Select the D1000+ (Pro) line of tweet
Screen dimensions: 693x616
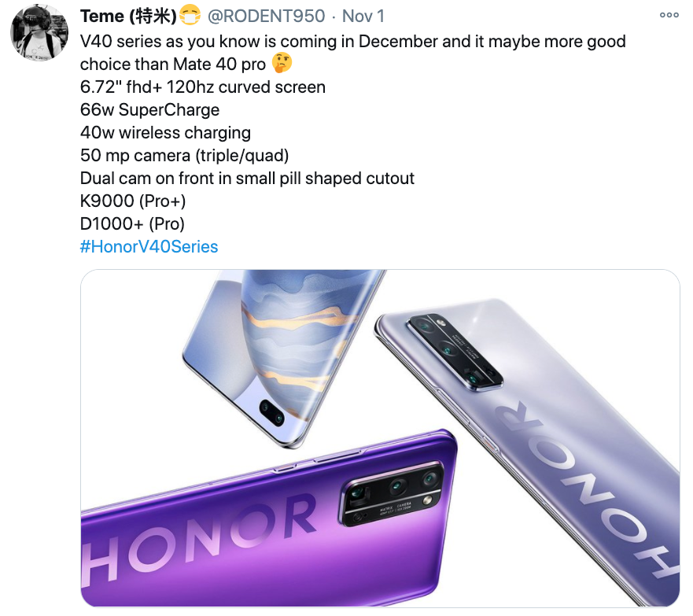[x=132, y=223]
